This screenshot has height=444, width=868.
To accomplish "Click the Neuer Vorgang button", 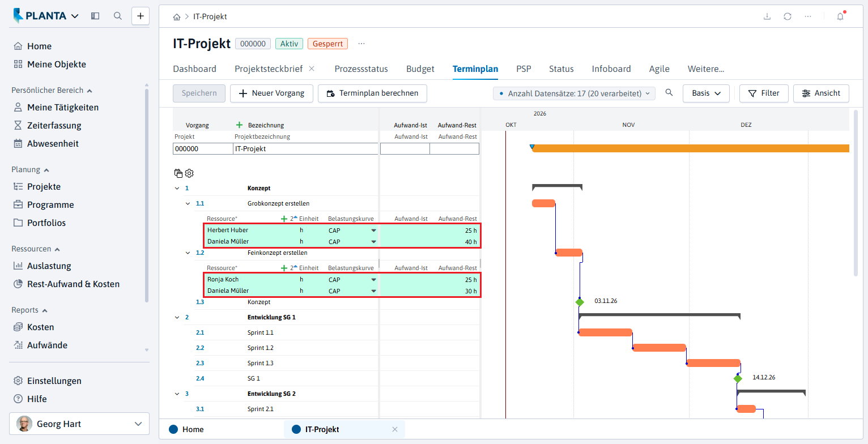I will point(271,93).
